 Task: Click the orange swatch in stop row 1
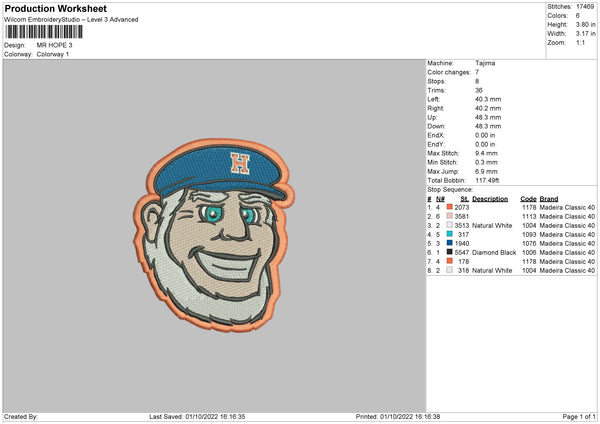[x=450, y=207]
